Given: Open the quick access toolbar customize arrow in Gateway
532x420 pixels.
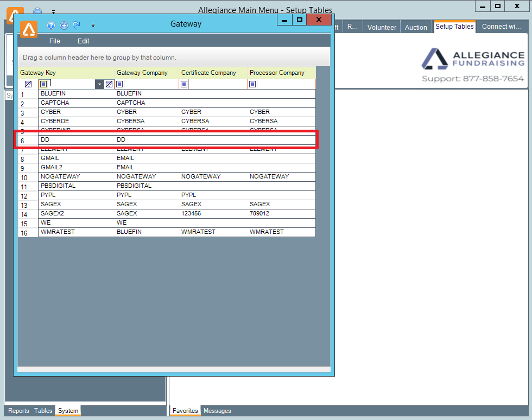Looking at the screenshot, I should point(93,26).
